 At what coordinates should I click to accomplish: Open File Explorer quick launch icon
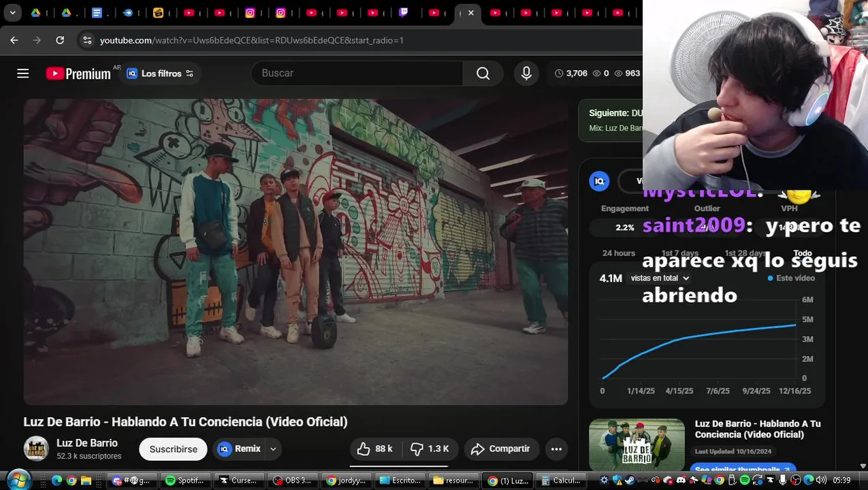(86, 480)
